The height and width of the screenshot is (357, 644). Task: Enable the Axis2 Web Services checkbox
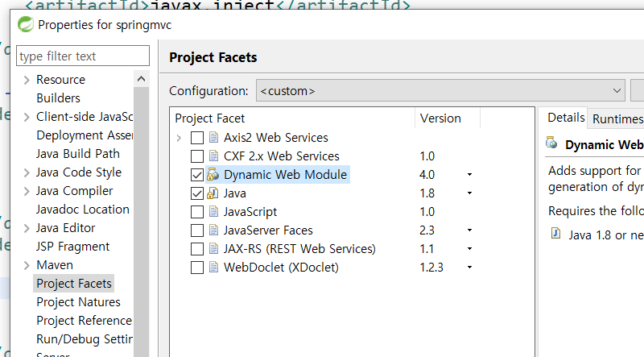coord(197,138)
